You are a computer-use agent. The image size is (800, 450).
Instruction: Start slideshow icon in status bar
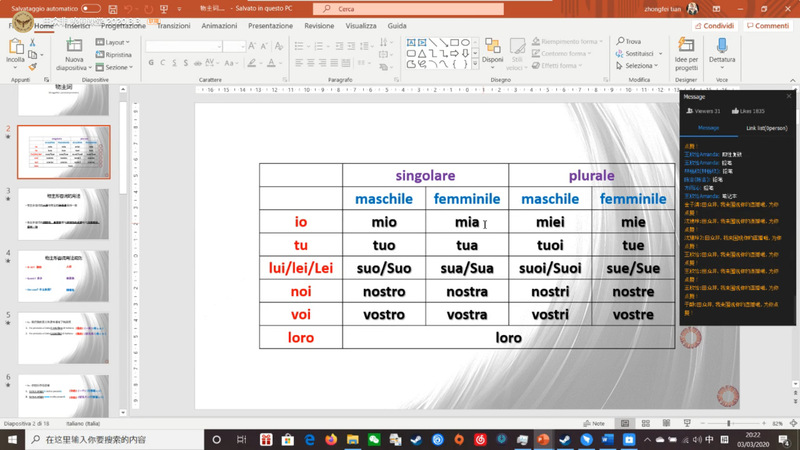coord(687,423)
